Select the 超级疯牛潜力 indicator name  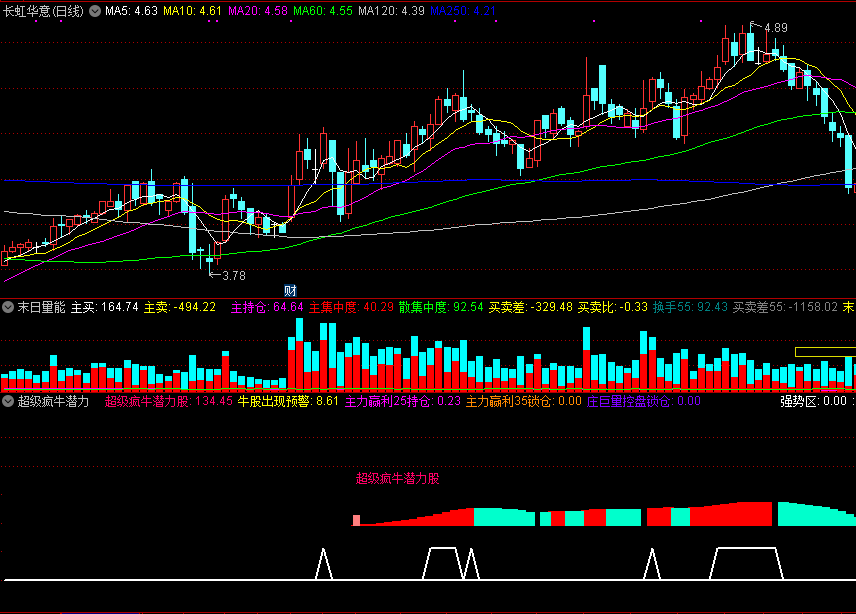tap(54, 402)
